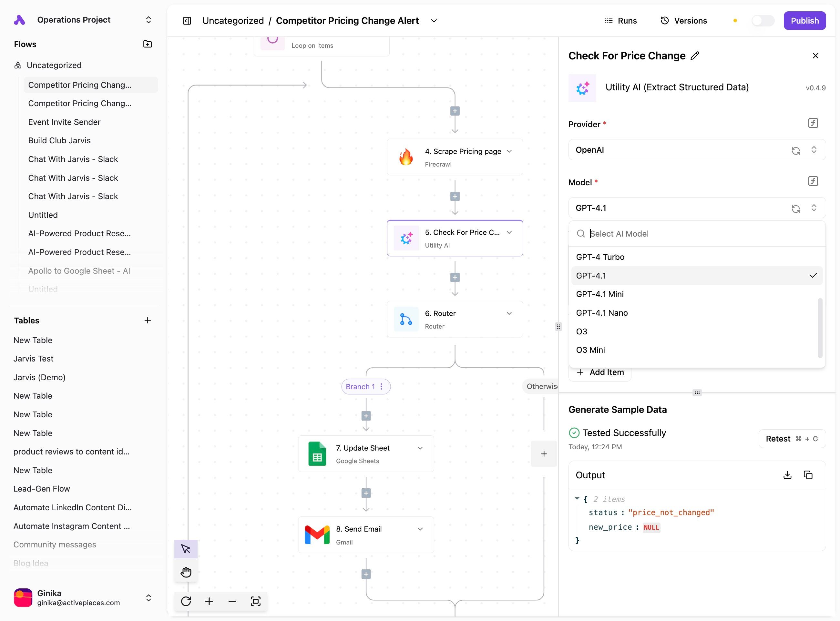The image size is (840, 621).
Task: Select the hand pan tool
Action: [x=186, y=572]
